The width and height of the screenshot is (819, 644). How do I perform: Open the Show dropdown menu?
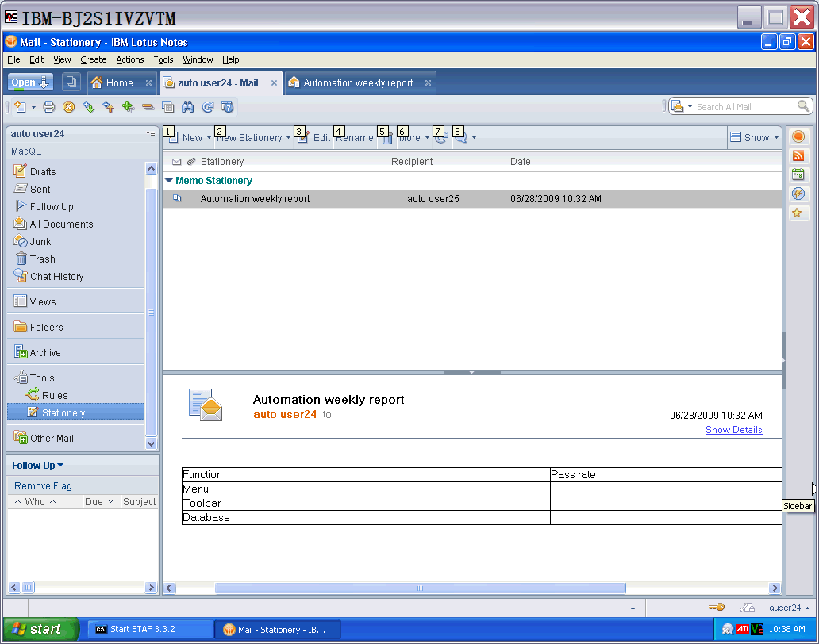tap(752, 136)
